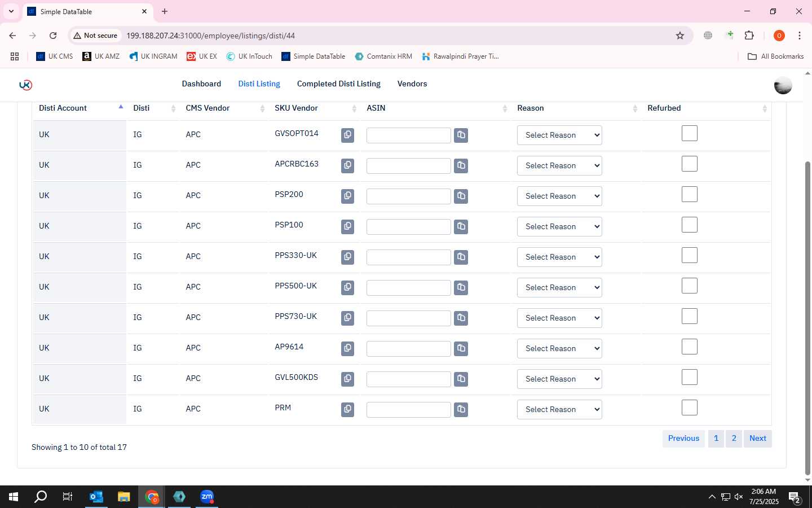812x508 pixels.
Task: Tick Refurbed checkbox for AP9614
Action: 690,347
